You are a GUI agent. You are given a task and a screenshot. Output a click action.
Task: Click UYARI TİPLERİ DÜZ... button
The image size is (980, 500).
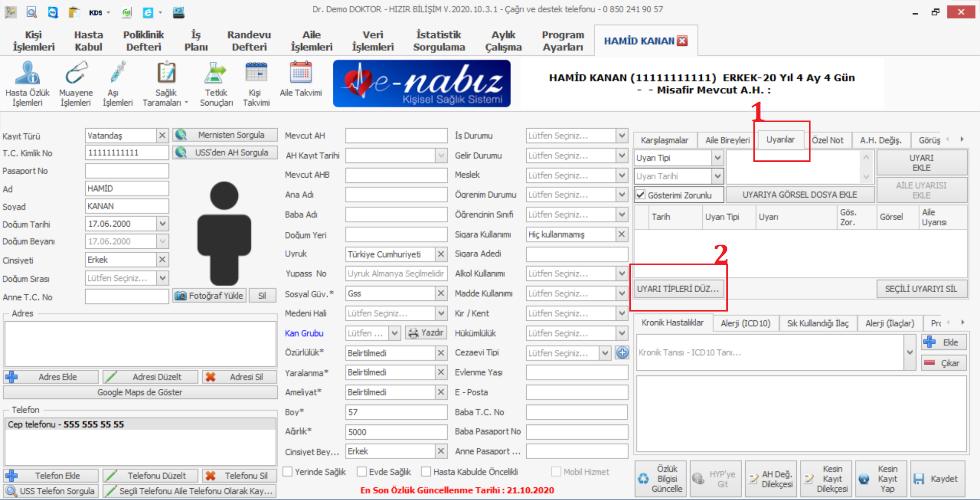point(678,289)
